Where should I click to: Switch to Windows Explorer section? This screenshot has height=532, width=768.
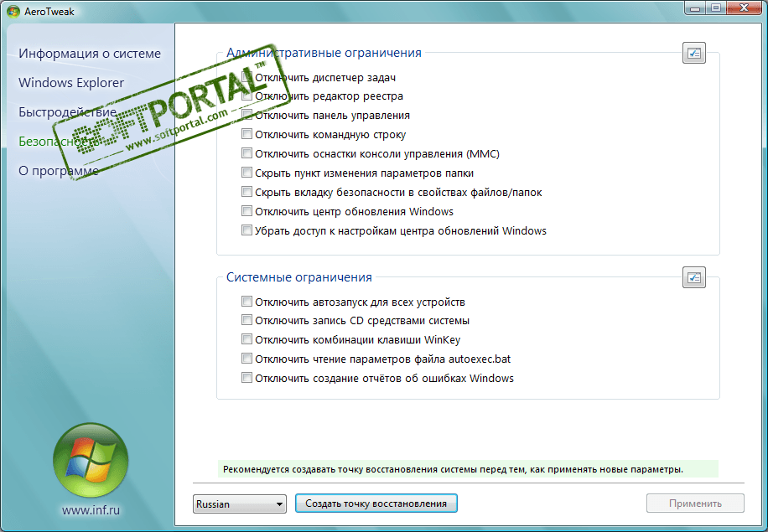click(71, 83)
